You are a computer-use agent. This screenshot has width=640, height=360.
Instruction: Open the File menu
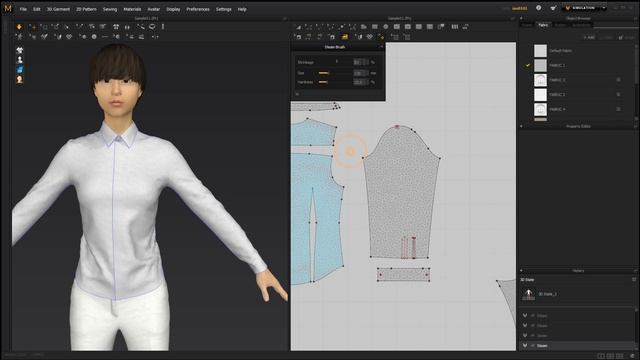coord(23,9)
